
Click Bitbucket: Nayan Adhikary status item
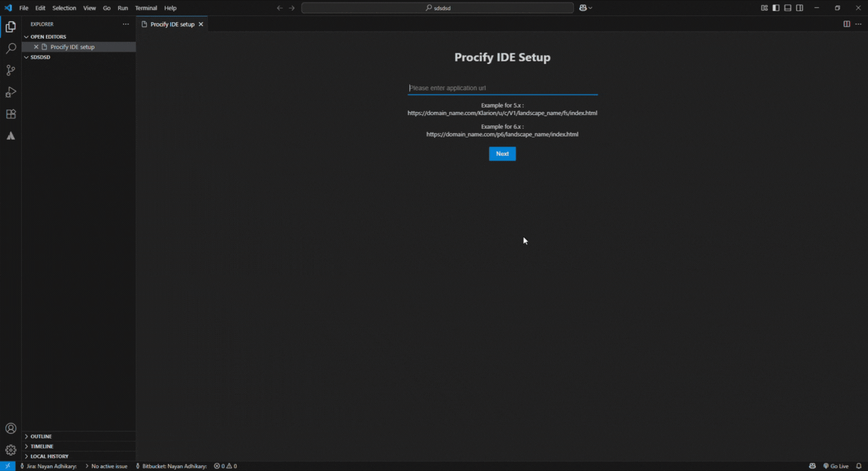(171, 466)
